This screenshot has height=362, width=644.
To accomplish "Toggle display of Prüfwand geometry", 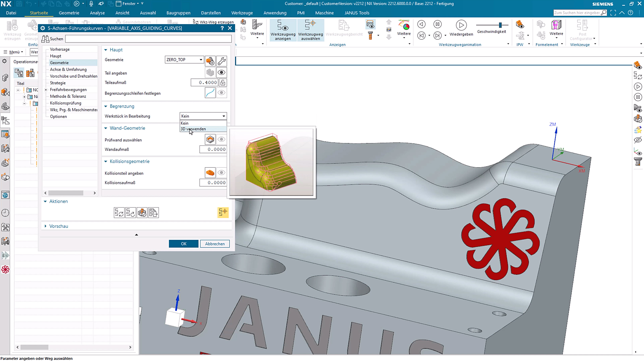I will tap(221, 140).
